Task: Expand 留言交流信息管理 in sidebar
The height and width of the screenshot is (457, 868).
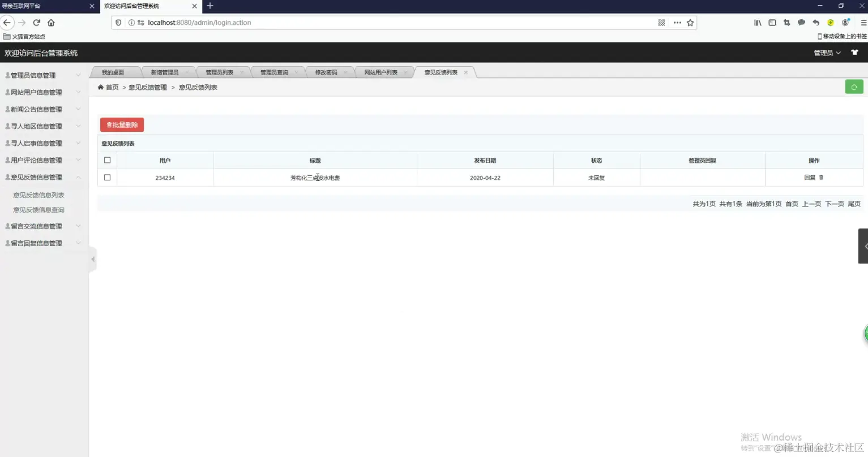Action: [44, 226]
